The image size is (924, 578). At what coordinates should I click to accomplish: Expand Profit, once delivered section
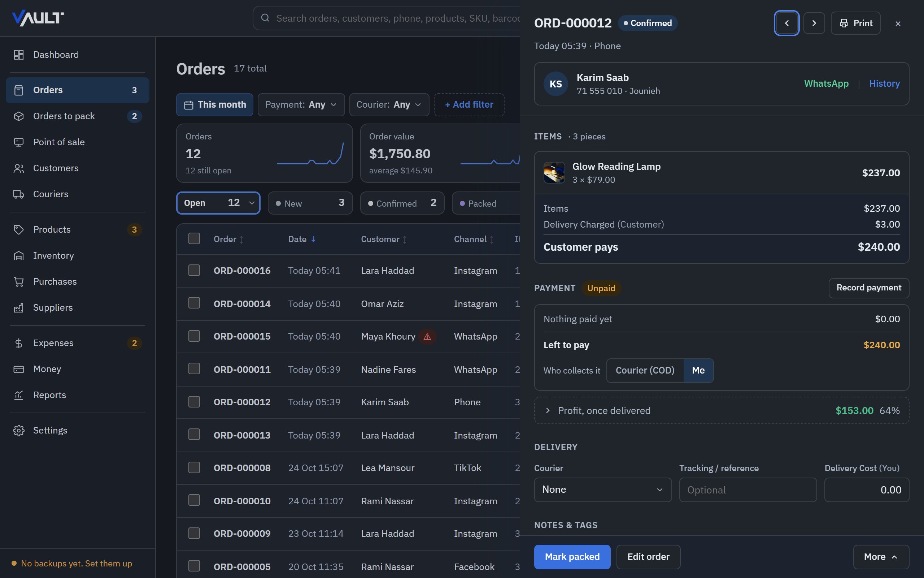point(721,411)
